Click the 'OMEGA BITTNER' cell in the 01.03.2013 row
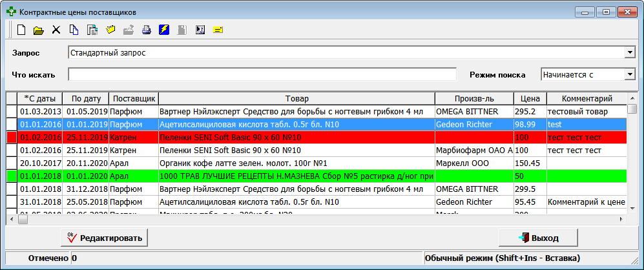 474,111
